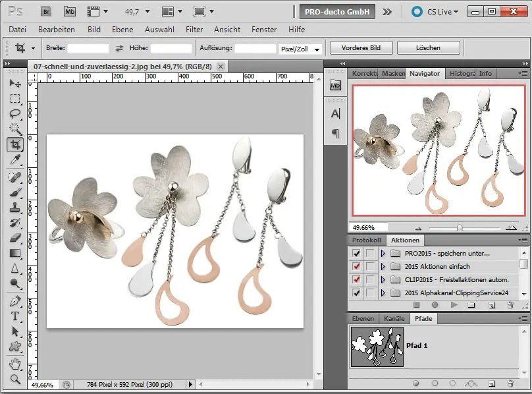Click the Vorderes Bild button

pos(361,48)
